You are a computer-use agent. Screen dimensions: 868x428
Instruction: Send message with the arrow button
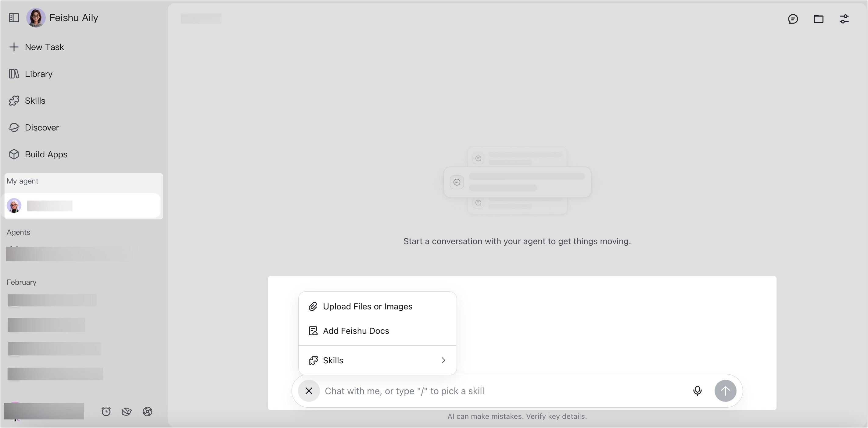click(725, 391)
